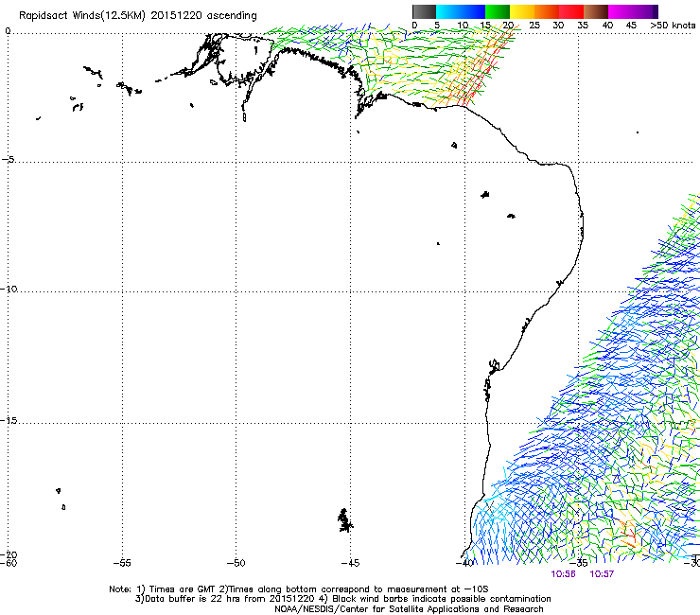Click the purple '10:56' swath time label

click(564, 574)
